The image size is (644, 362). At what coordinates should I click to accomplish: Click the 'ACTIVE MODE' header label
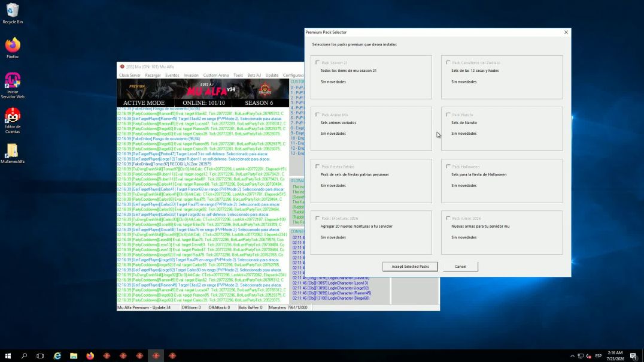144,103
